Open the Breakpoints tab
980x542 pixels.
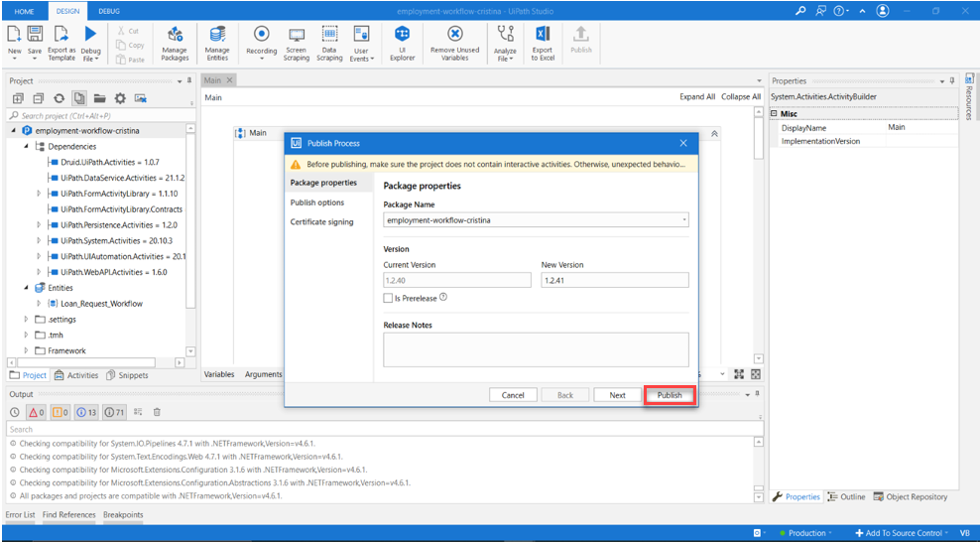coord(123,515)
